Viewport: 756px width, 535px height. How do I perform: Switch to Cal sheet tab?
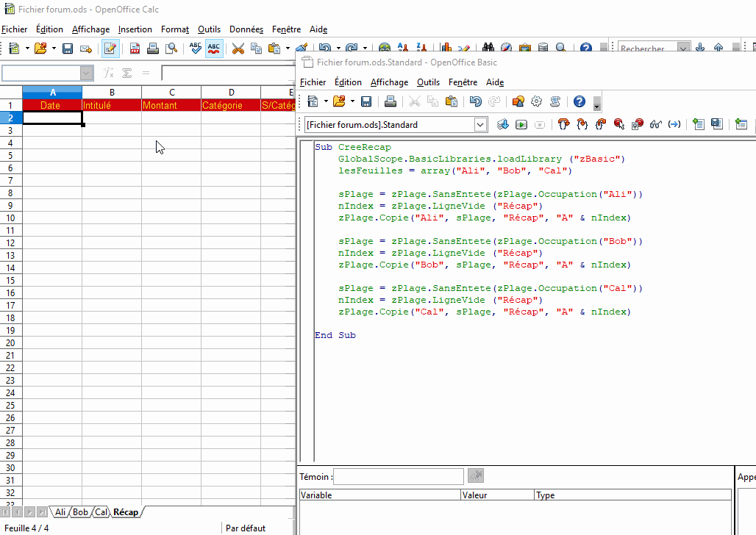point(101,512)
